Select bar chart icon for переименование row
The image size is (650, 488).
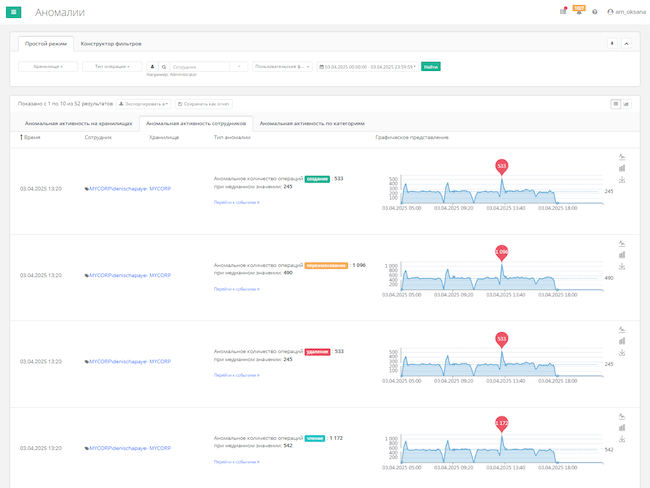[622, 255]
